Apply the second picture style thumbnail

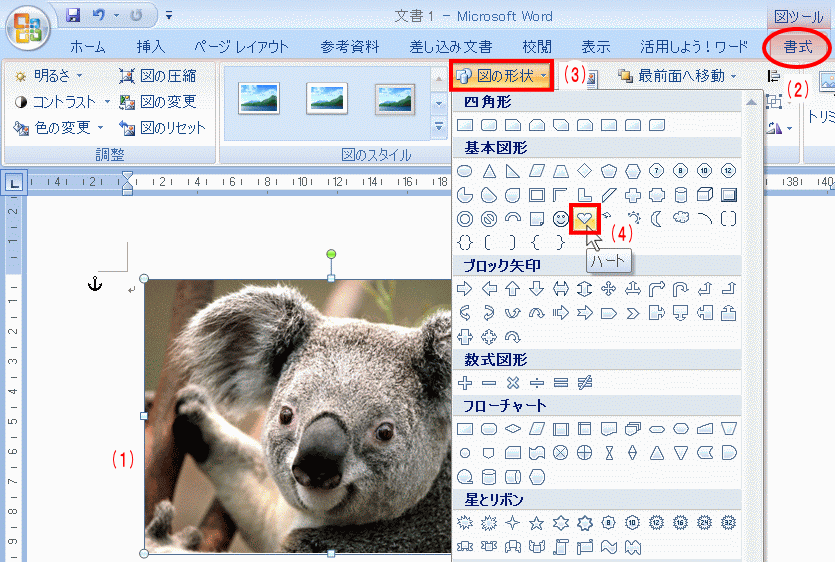[326, 99]
